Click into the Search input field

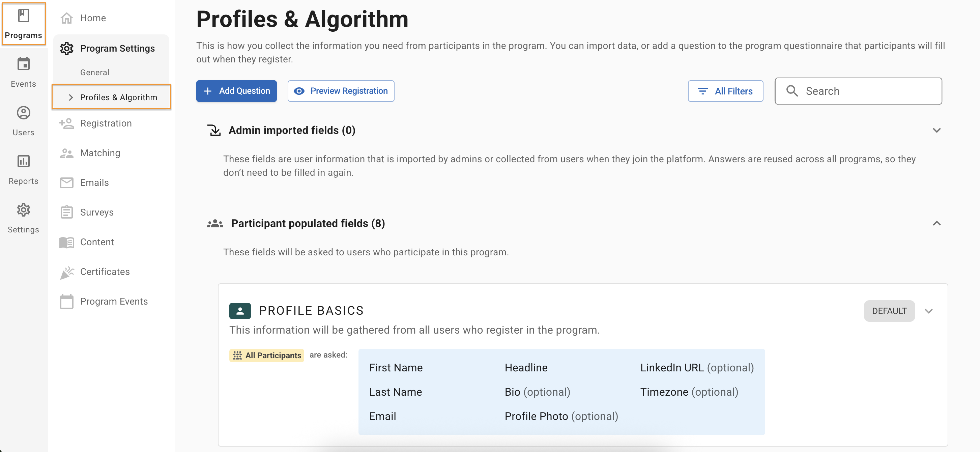[x=867, y=91]
